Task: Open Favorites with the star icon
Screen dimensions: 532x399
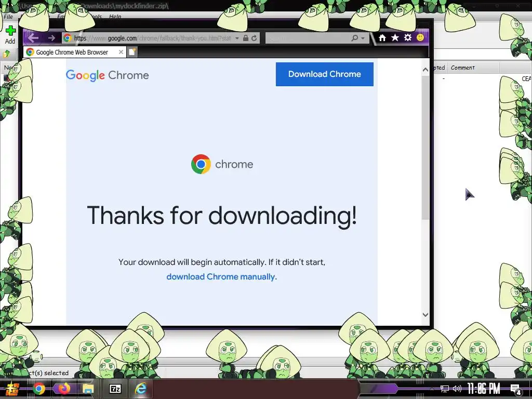Action: pyautogui.click(x=395, y=37)
